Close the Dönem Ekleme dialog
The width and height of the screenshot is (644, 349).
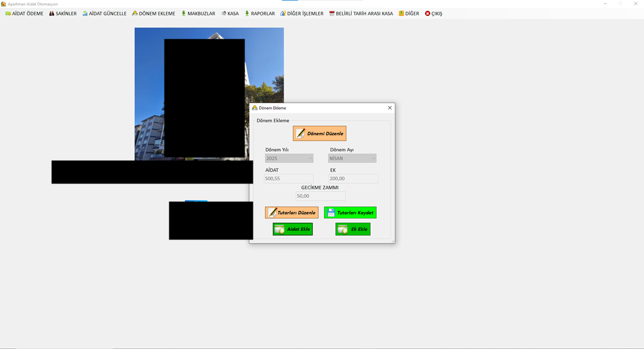[x=390, y=108]
